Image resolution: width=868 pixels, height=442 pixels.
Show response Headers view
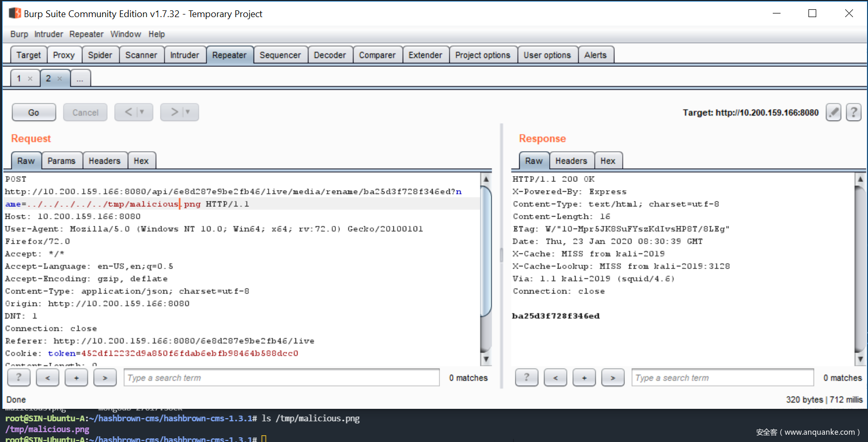[571, 161]
